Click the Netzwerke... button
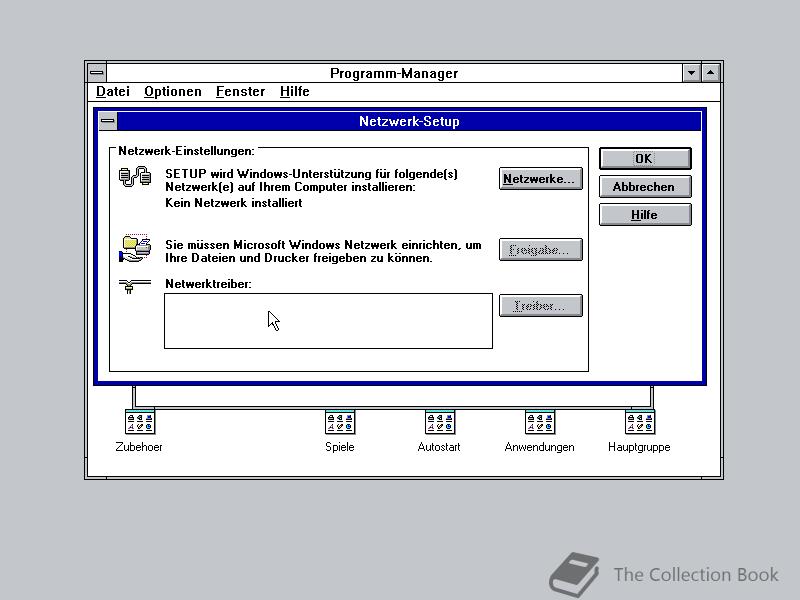 pyautogui.click(x=540, y=179)
